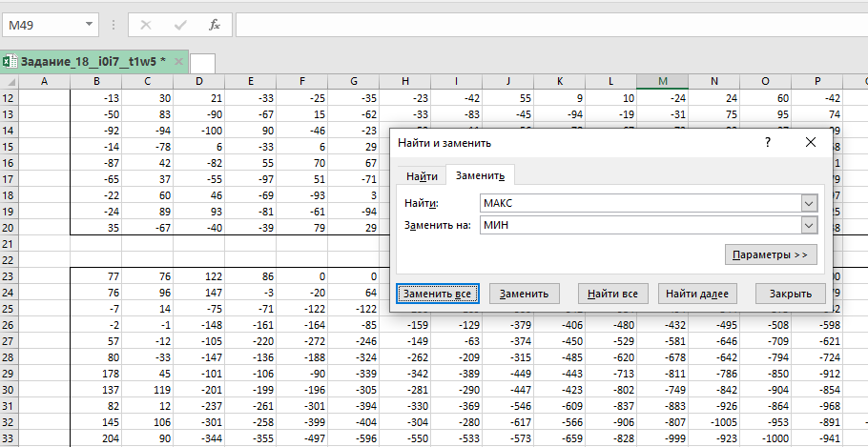Click the formula bar cancel X icon
This screenshot has width=868, height=447.
coord(146,24)
